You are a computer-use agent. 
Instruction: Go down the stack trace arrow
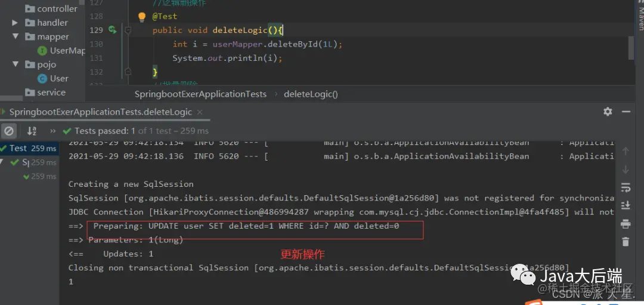point(626,170)
